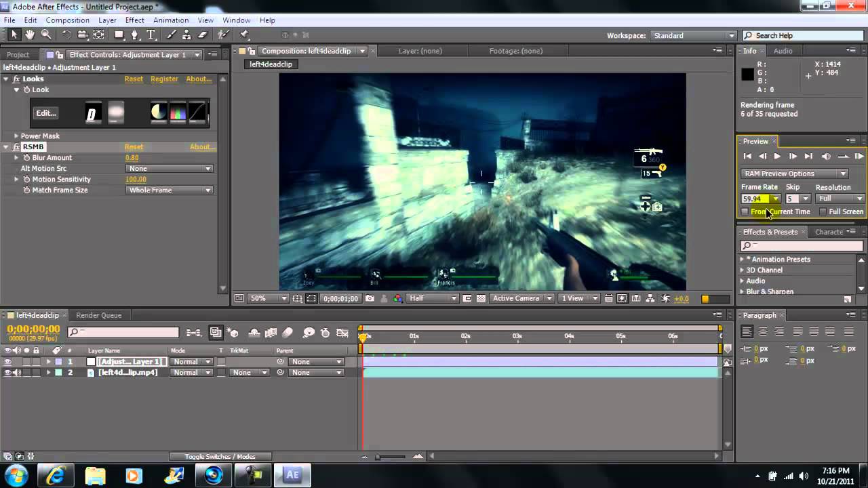868x488 pixels.
Task: Select the Clone Stamp tool
Action: click(188, 35)
